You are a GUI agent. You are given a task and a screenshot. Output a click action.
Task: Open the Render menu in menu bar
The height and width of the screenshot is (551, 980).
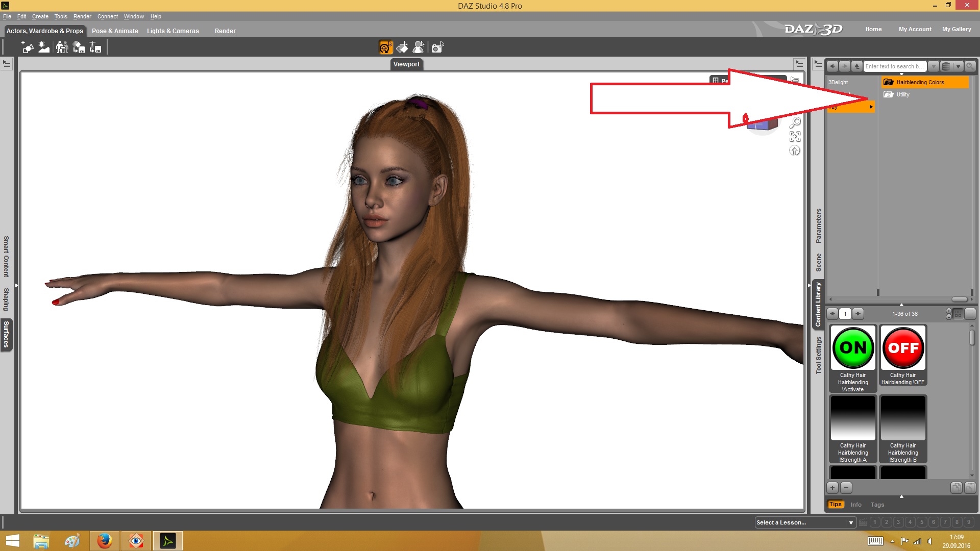click(x=82, y=16)
